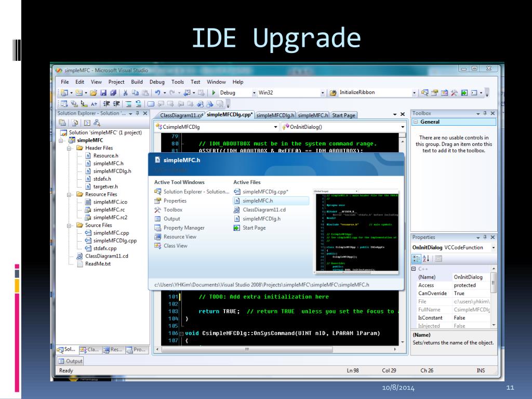This screenshot has height=399, width=532.
Task: Click the Decrease Indent icon
Action: [x=107, y=104]
